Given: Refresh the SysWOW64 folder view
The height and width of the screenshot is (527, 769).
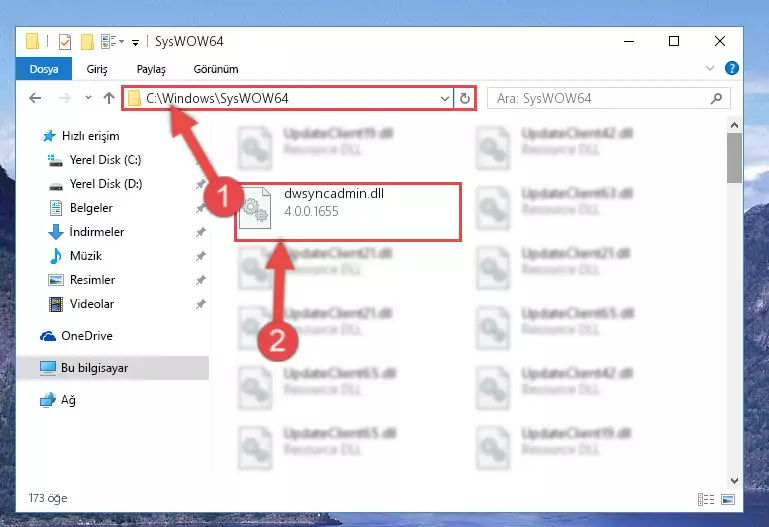Looking at the screenshot, I should pyautogui.click(x=464, y=99).
